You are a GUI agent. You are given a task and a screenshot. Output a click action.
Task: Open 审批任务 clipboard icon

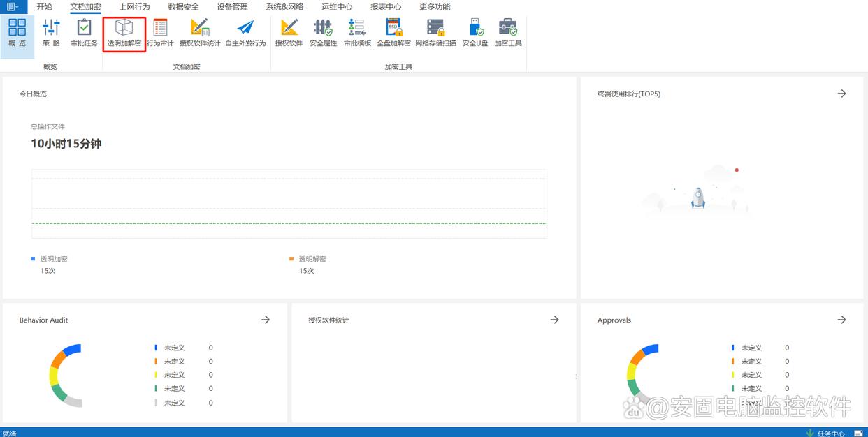pos(84,33)
